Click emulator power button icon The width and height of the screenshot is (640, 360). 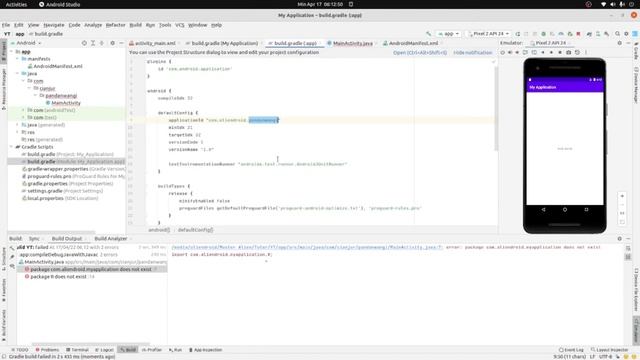503,52
